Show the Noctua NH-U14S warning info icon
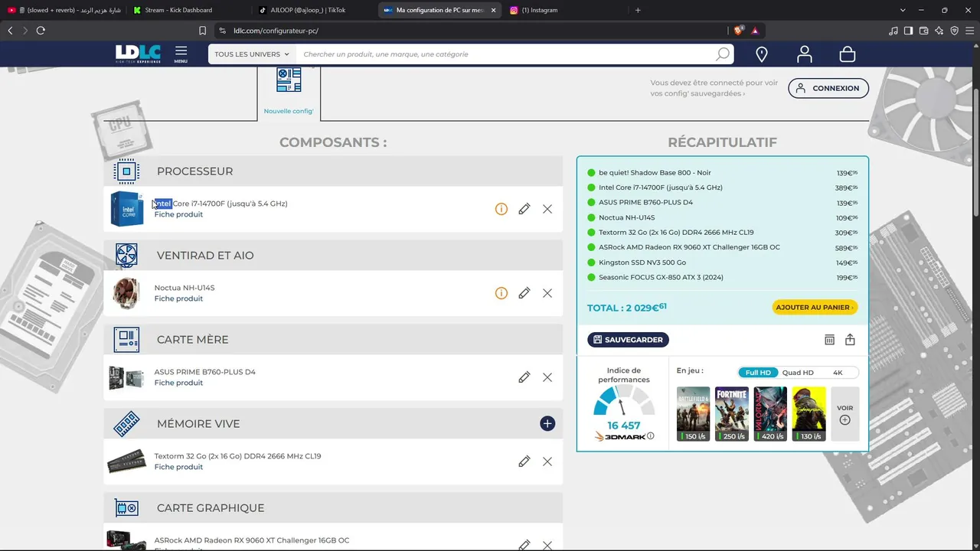Screen dimensions: 980x551 [501, 293]
